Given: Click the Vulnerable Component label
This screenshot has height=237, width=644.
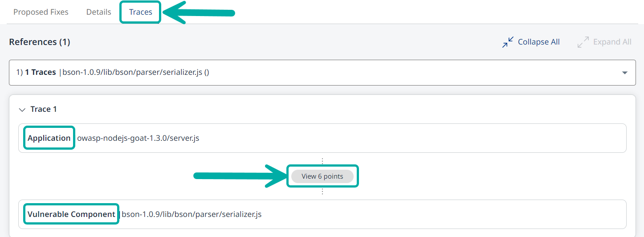Looking at the screenshot, I should (x=71, y=214).
